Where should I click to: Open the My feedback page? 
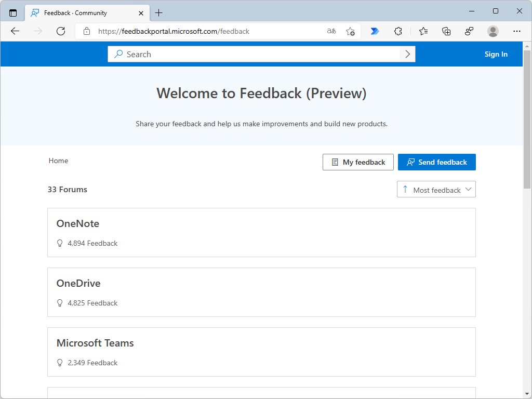[x=357, y=162]
